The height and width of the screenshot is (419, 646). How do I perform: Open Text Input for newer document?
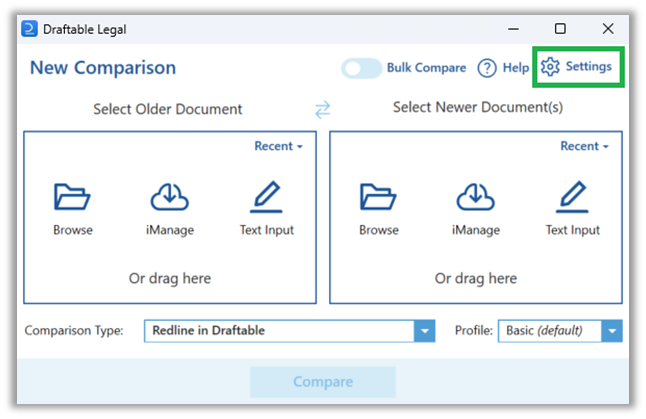(x=573, y=209)
